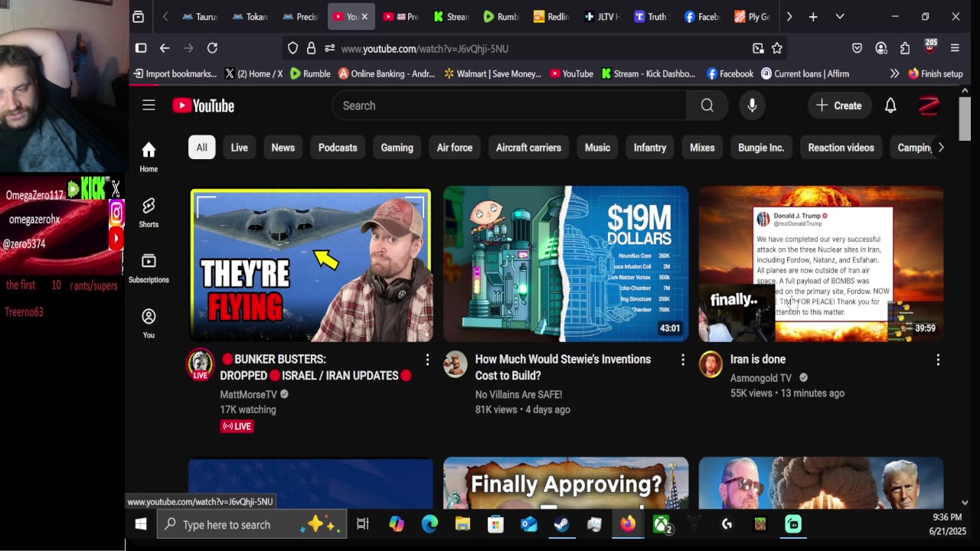Image resolution: width=980 pixels, height=551 pixels.
Task: Open Firefox View icon in tab strip
Action: pyautogui.click(x=138, y=17)
